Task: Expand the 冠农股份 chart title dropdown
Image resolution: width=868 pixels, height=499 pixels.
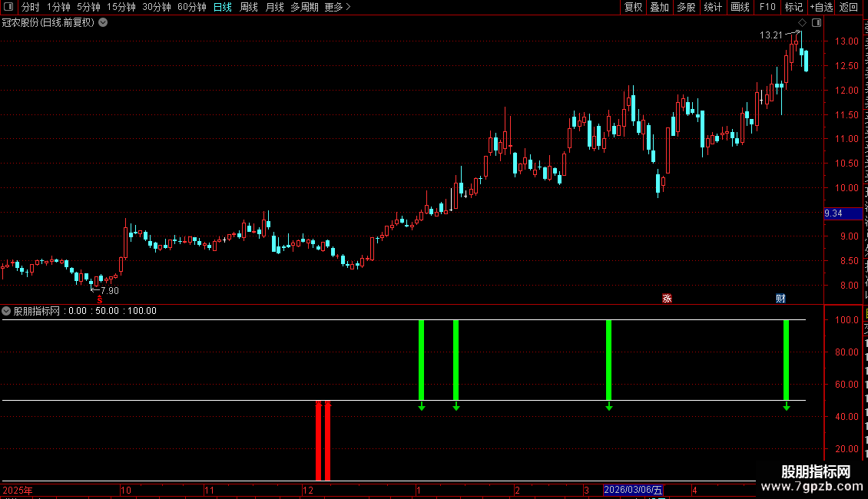Action: (x=103, y=23)
